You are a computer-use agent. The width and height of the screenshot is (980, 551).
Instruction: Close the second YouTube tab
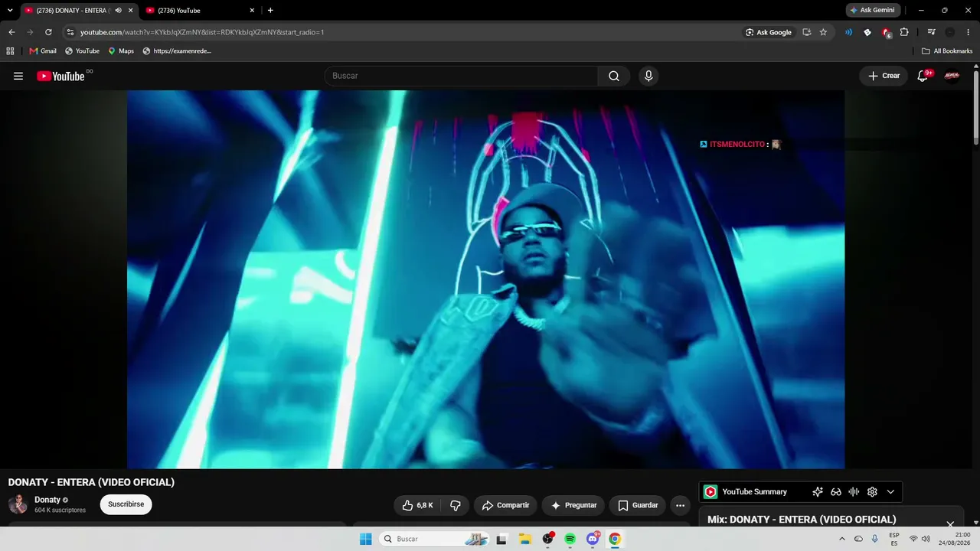tap(252, 11)
